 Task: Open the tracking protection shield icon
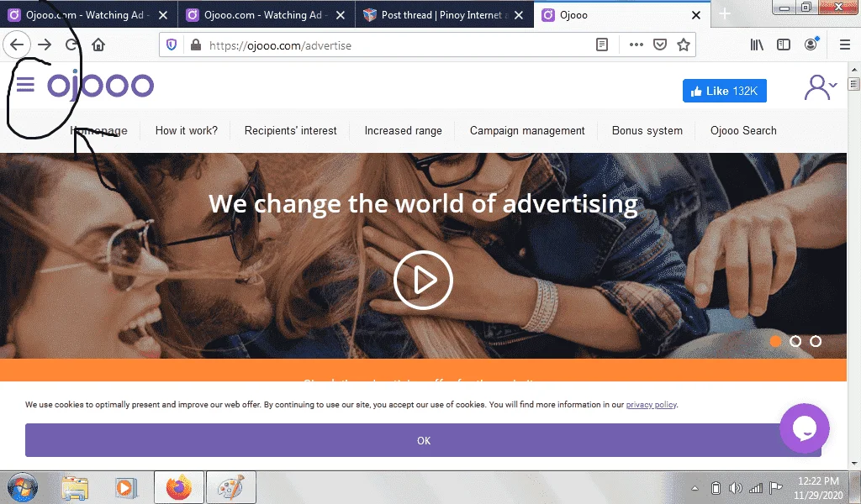[172, 45]
